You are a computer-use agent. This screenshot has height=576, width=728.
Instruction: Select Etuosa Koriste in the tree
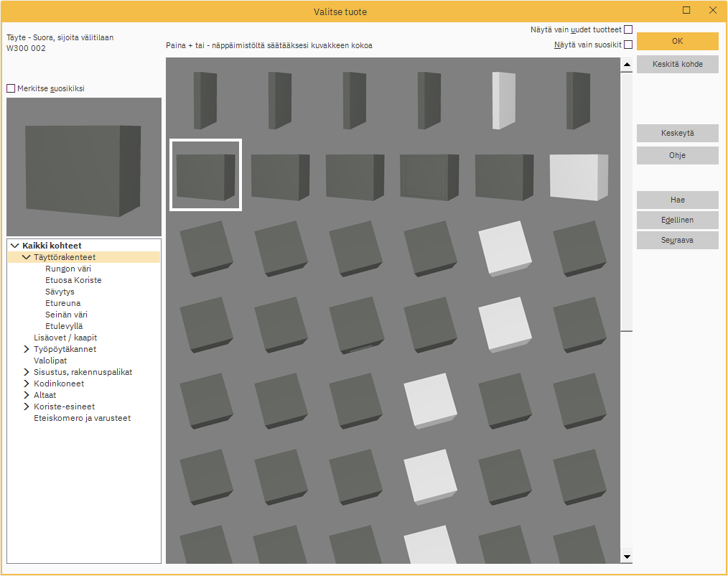point(73,280)
